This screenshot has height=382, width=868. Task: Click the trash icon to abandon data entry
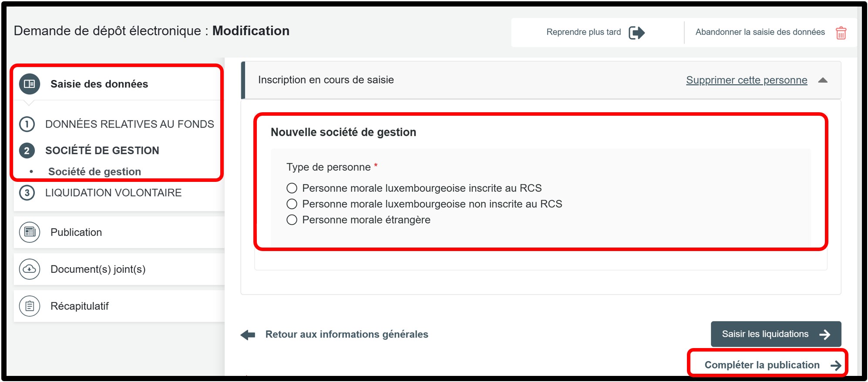(x=841, y=33)
